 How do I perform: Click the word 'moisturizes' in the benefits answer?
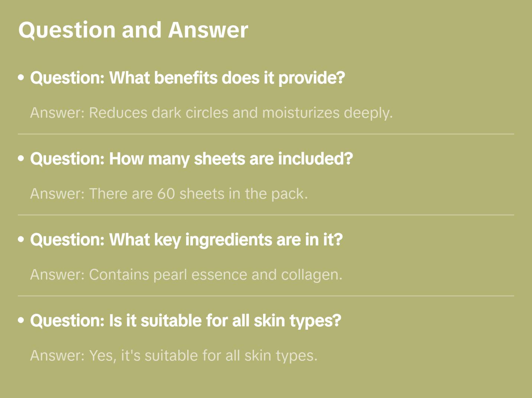(x=301, y=113)
